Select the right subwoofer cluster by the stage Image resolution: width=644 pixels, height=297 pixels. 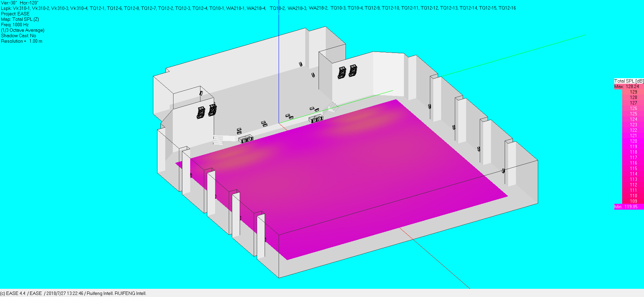pos(316,119)
